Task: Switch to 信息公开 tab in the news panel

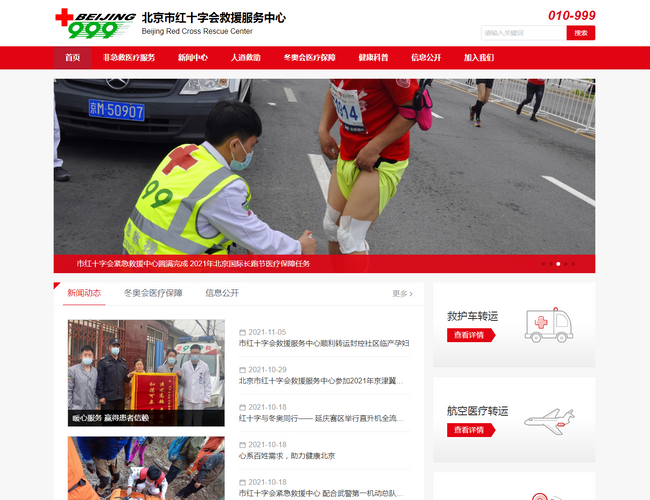Action: click(x=222, y=293)
